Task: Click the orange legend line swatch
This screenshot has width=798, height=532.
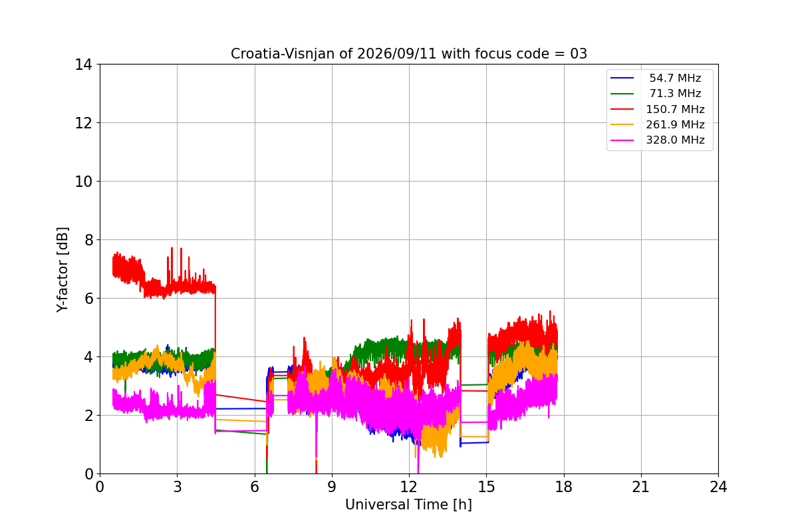Action: click(624, 125)
